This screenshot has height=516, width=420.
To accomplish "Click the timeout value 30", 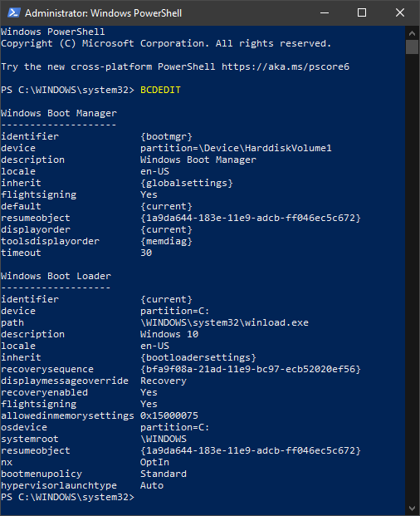I will click(x=146, y=253).
